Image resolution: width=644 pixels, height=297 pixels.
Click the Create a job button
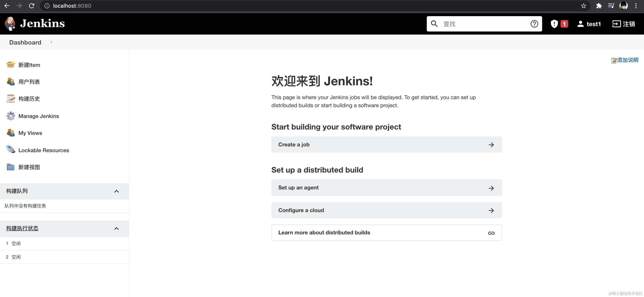pyautogui.click(x=386, y=144)
